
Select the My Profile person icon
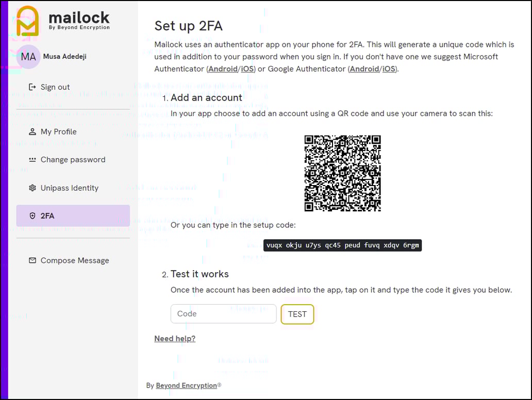tap(32, 131)
